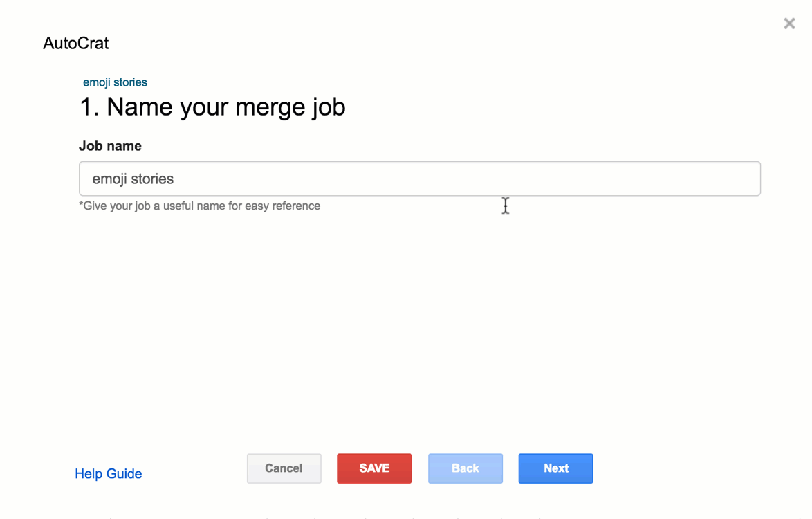This screenshot has width=812, height=519.
Task: Save the merge job
Action: pyautogui.click(x=374, y=468)
